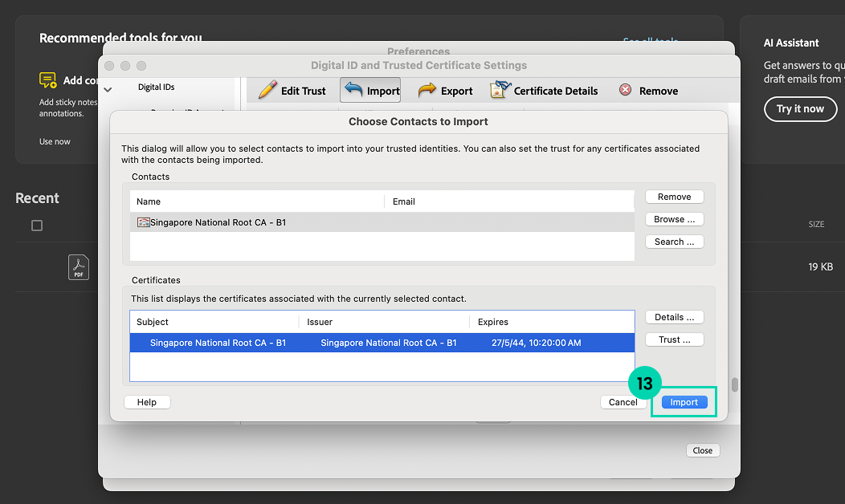Click the Search contacts button
845x504 pixels.
pos(674,242)
